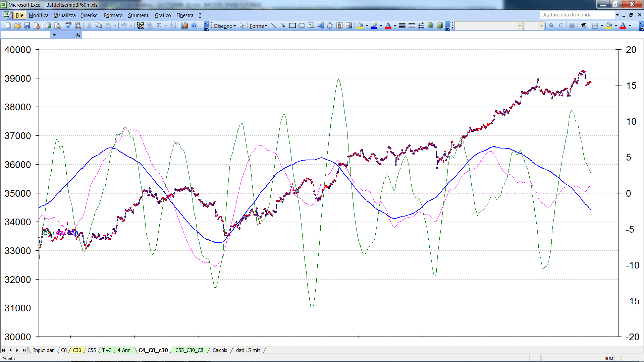Expand the borders options arrow
The width and height of the screenshot is (644, 362).
(602, 25)
